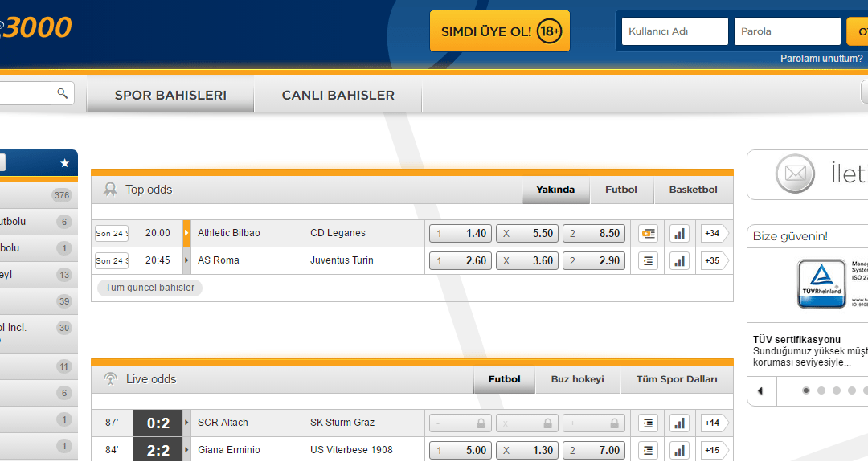Open CANLI BAHISLER menu
Image resolution: width=868 pixels, height=462 pixels.
point(338,95)
